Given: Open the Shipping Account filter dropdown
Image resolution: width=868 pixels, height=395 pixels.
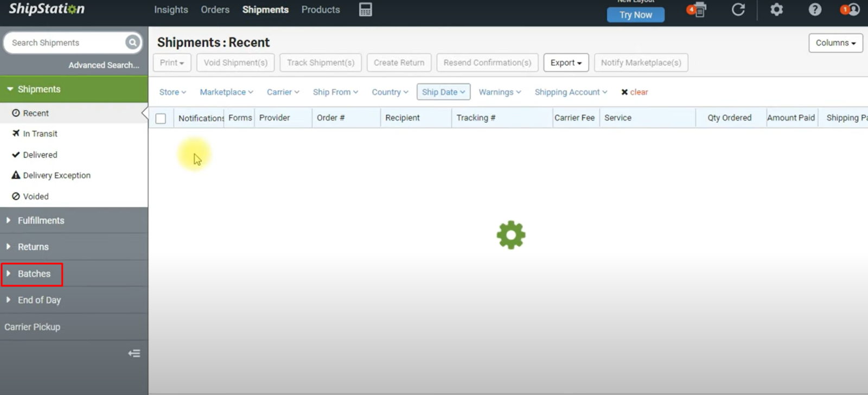Looking at the screenshot, I should [x=571, y=92].
